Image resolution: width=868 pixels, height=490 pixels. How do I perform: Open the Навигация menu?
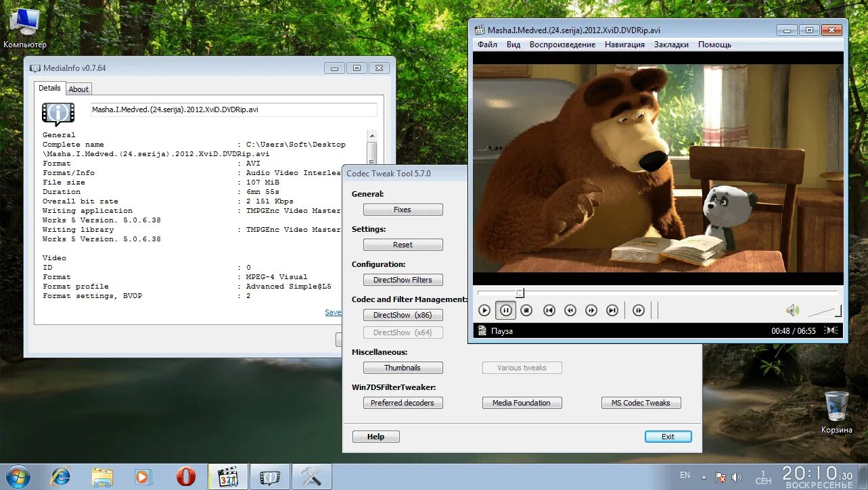pos(624,45)
